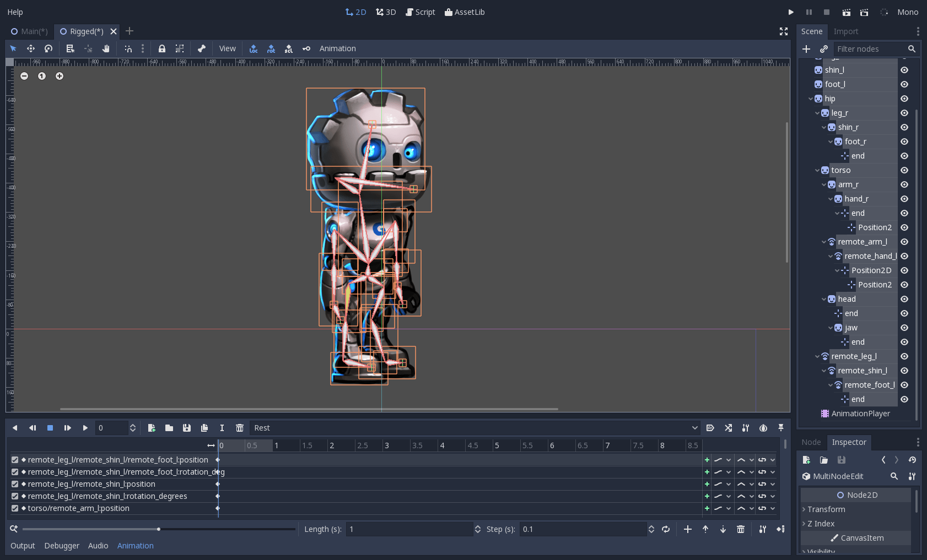
Task: Select the Move Mode tool
Action: coord(31,48)
